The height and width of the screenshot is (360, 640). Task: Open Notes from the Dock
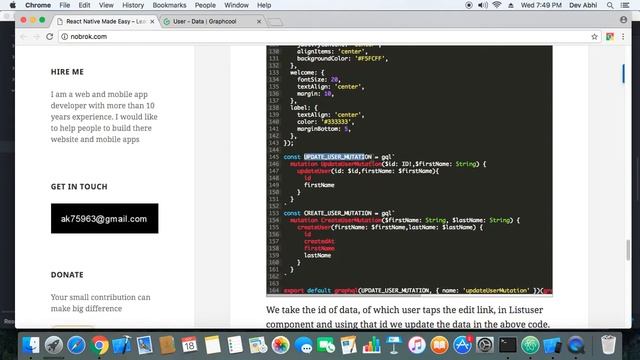pos(212,345)
